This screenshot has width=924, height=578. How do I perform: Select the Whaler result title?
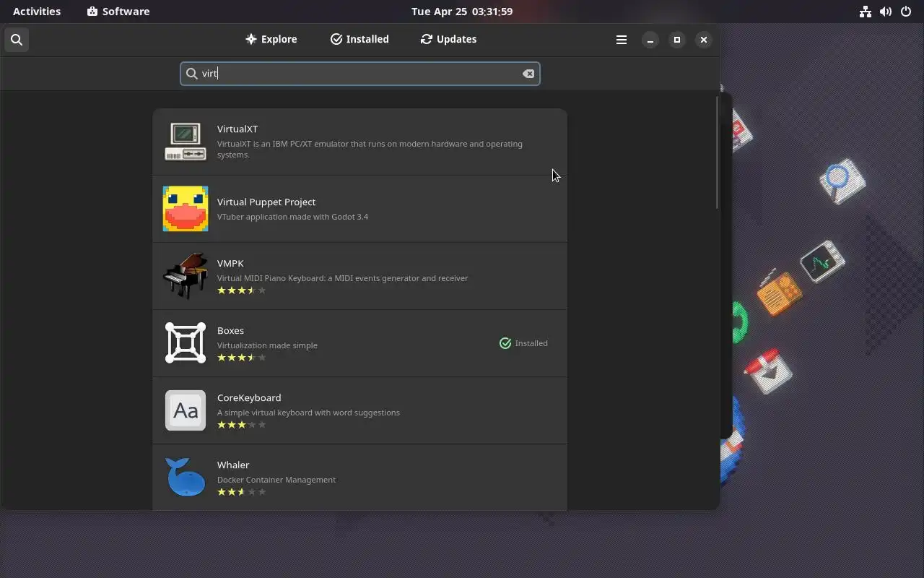tap(233, 465)
